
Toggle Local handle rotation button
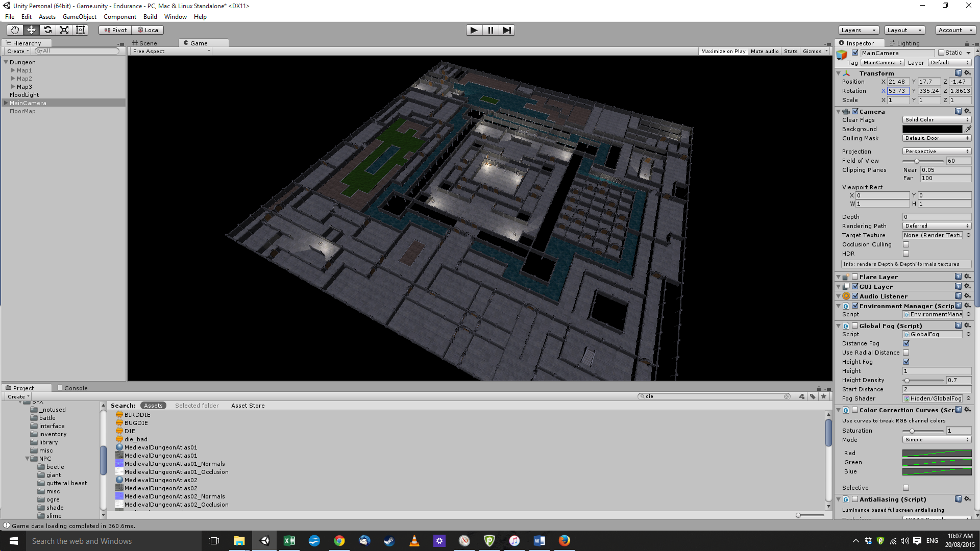click(x=149, y=30)
